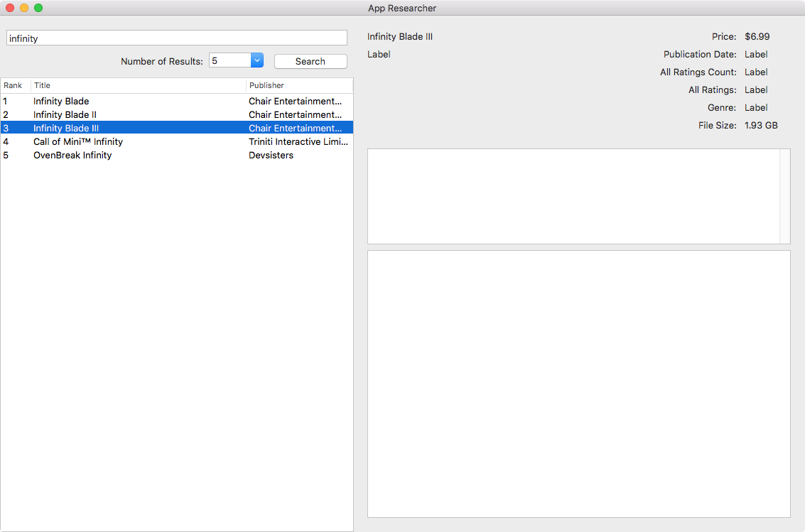Click inside the upper empty text box
This screenshot has height=532, width=805.
tap(573, 196)
